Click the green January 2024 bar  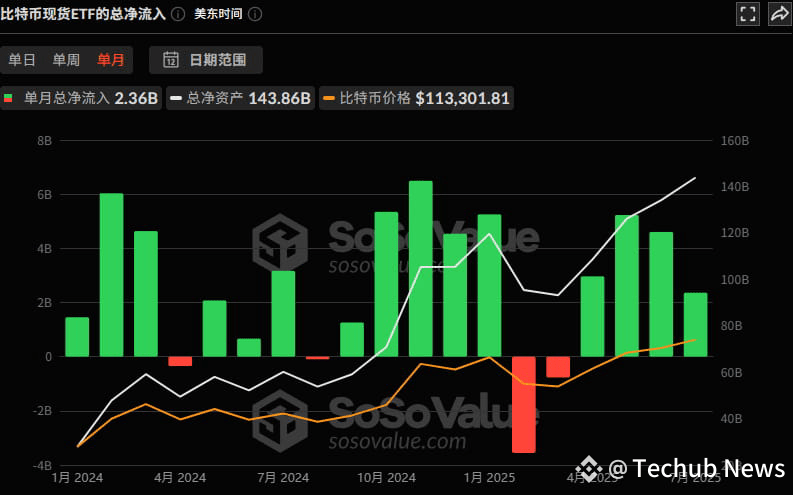[x=77, y=337]
